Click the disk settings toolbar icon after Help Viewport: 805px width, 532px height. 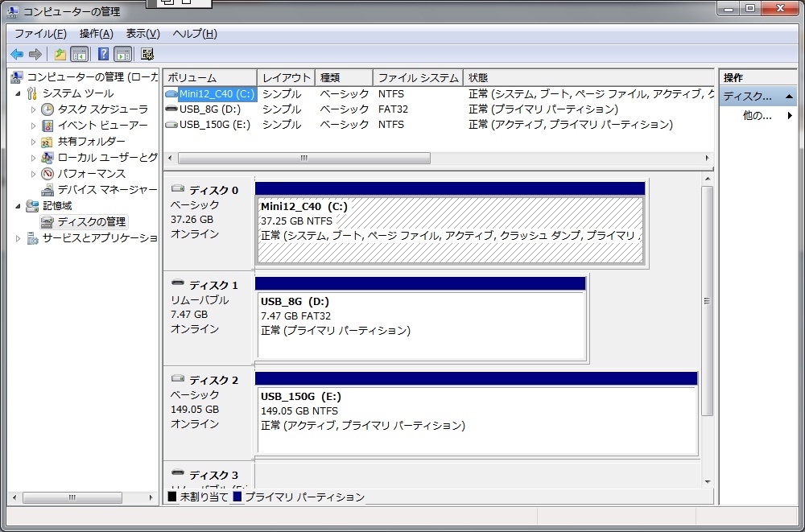147,54
